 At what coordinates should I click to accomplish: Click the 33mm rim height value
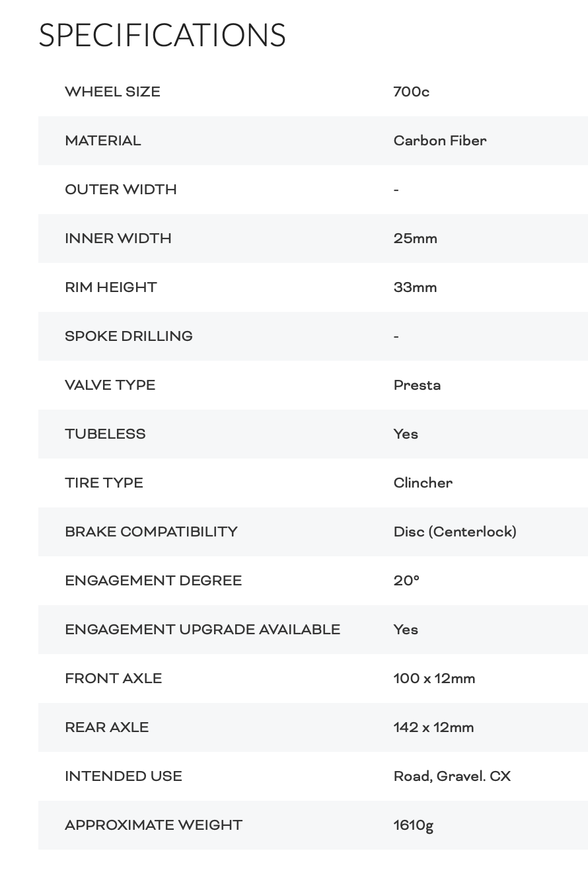tap(415, 287)
